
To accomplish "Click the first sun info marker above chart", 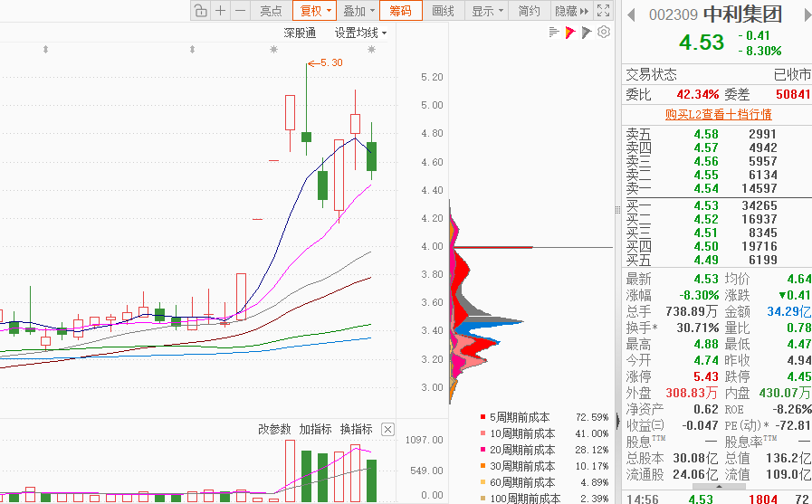I will click(x=273, y=49).
